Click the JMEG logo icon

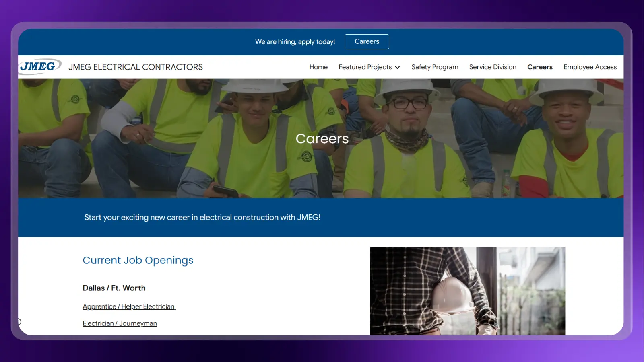pos(40,66)
